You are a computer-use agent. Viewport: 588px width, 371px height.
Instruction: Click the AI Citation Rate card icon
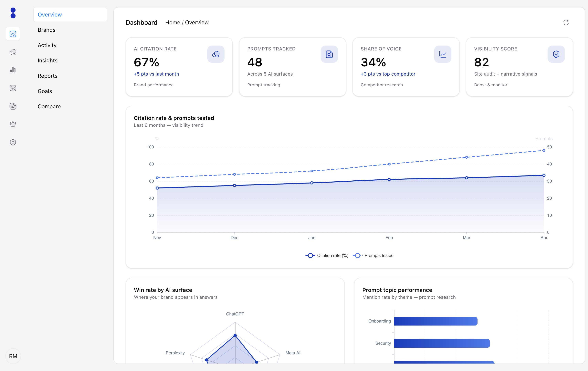tap(216, 54)
